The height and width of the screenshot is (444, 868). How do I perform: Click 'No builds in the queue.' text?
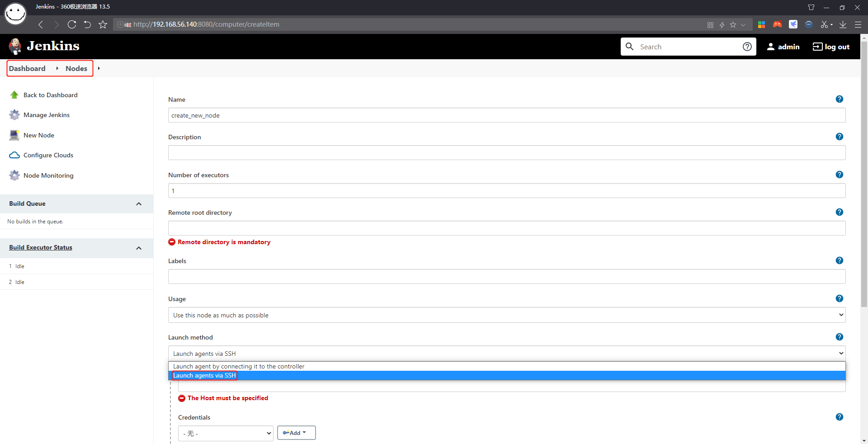[35, 222]
